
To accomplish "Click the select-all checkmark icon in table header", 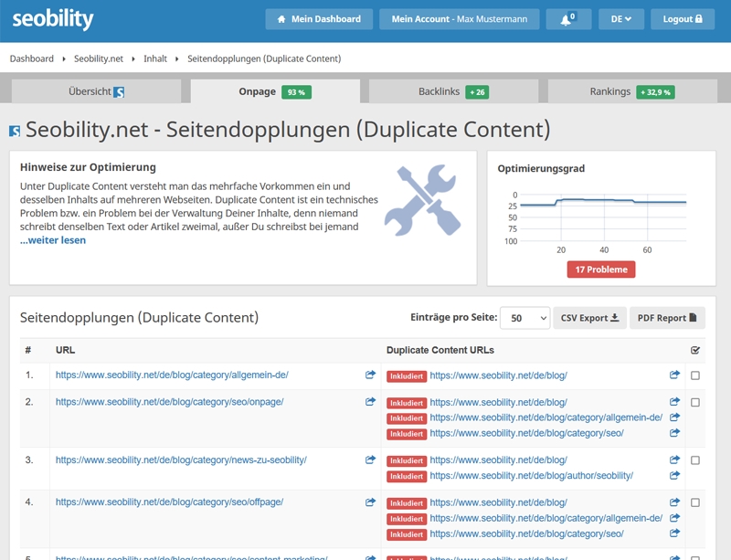I will point(695,350).
